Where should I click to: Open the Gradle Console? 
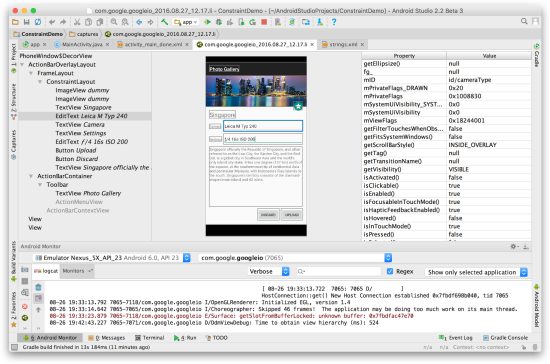pyautogui.click(x=505, y=338)
